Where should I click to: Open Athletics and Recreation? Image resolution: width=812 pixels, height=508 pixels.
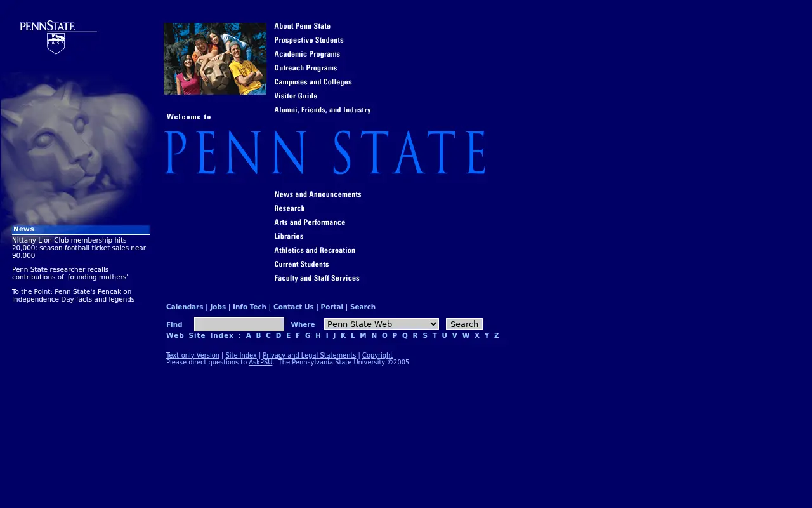pyautogui.click(x=315, y=250)
